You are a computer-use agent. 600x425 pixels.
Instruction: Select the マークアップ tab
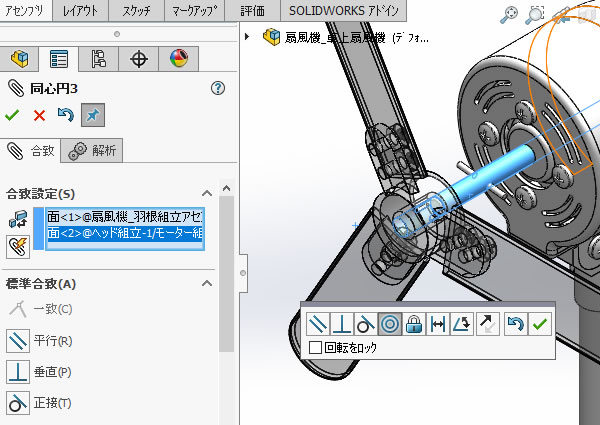[x=194, y=11]
